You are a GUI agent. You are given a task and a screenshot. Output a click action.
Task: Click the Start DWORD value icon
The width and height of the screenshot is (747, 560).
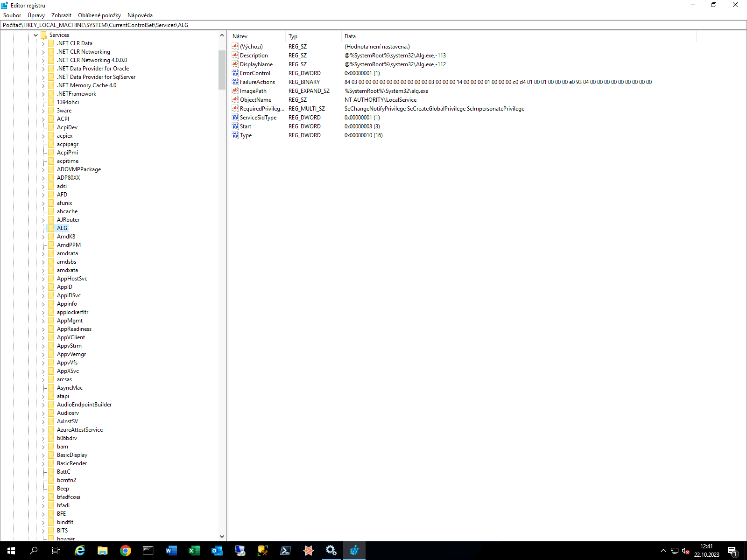click(x=235, y=126)
